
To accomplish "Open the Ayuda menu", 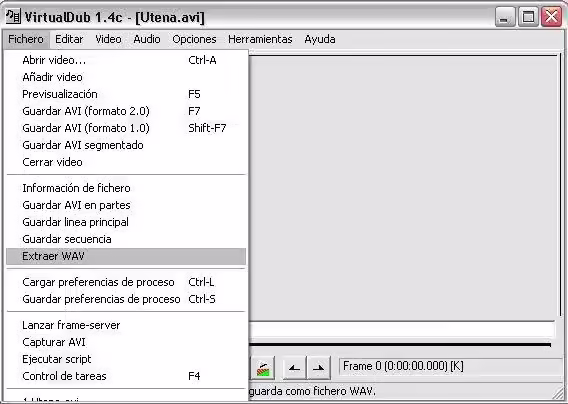I will point(320,39).
